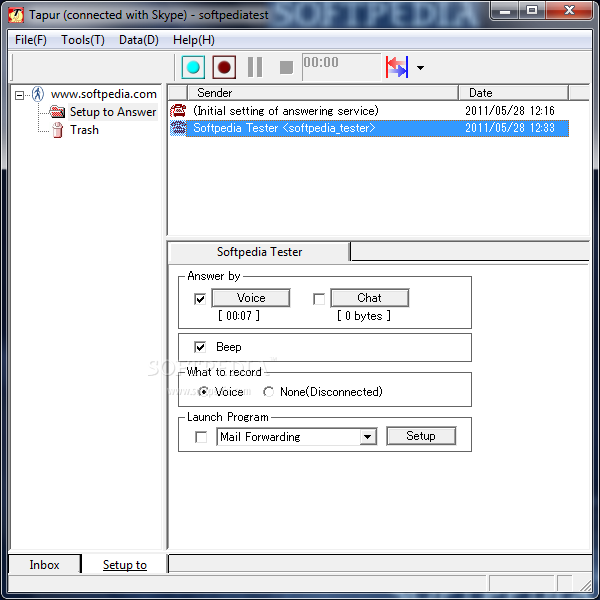Click the 2011/05/28 12:33 date cell
600x600 pixels.
510,128
